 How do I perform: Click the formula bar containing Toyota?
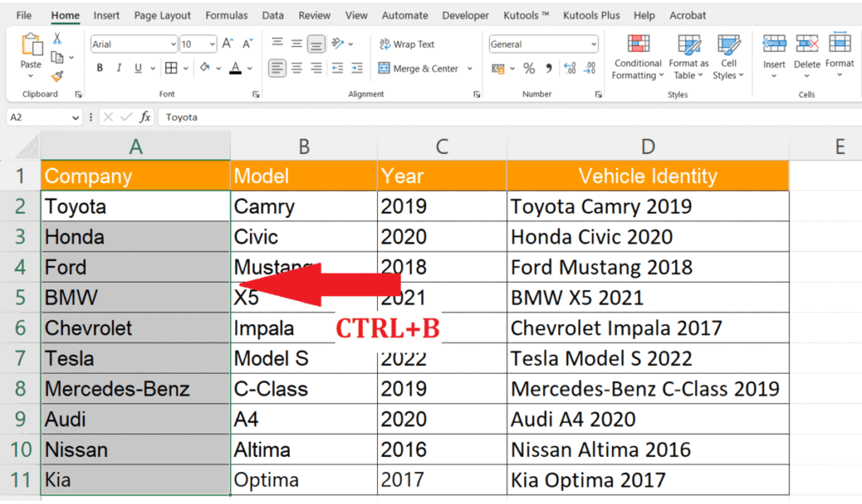508,117
